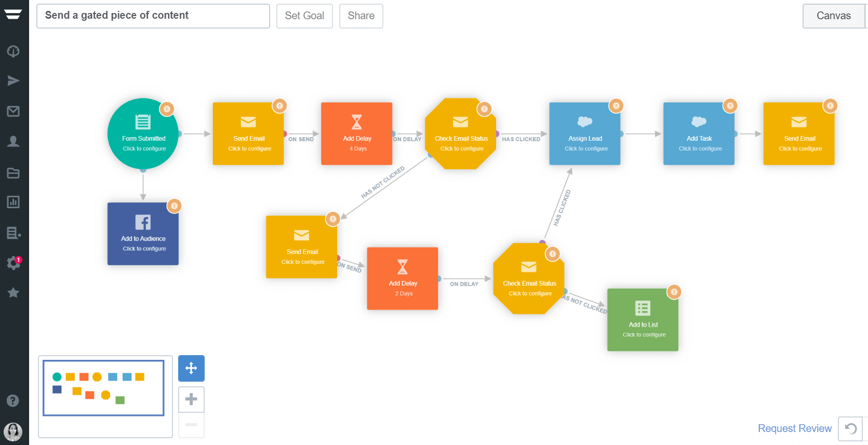Open the Assign Lead Salesforce node
The image size is (868, 445).
[x=584, y=134]
